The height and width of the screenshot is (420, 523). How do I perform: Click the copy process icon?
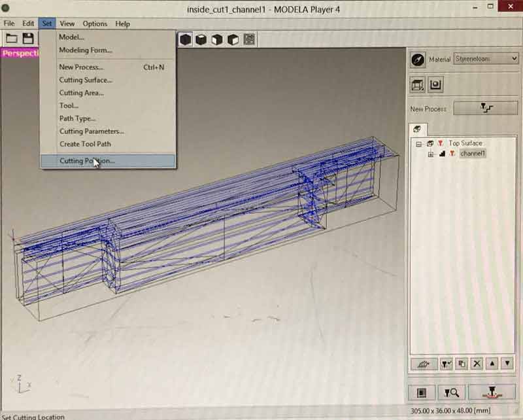click(462, 364)
